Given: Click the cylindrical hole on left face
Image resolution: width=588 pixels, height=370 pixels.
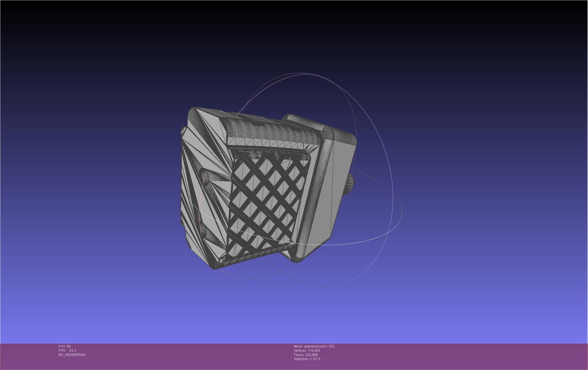Looking at the screenshot, I should pos(205,177).
